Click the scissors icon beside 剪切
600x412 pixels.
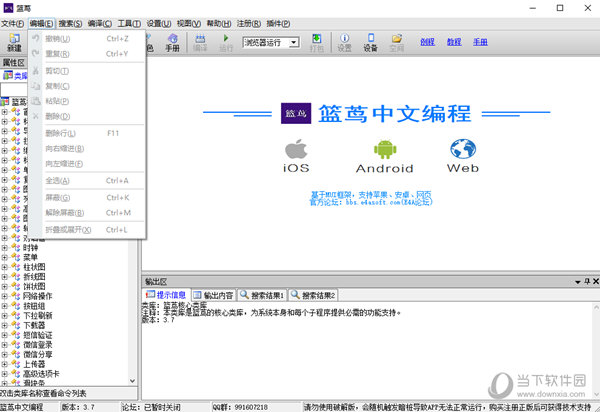pos(36,71)
